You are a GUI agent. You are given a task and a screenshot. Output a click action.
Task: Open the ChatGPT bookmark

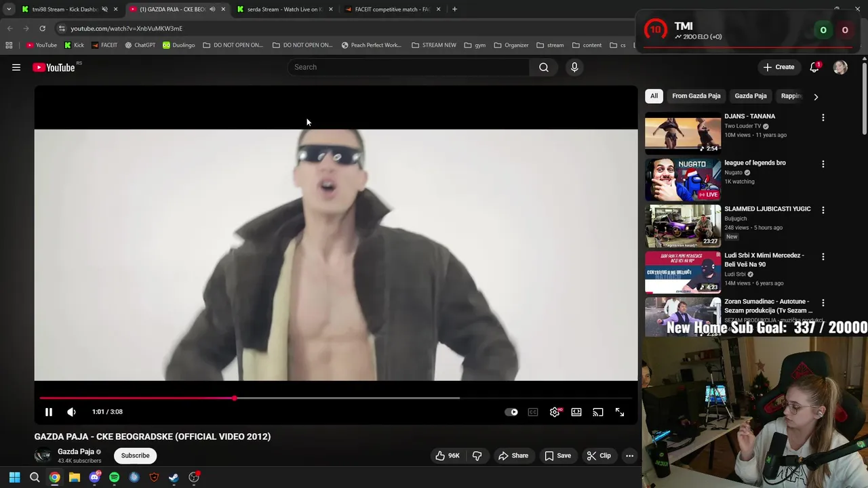tap(140, 45)
